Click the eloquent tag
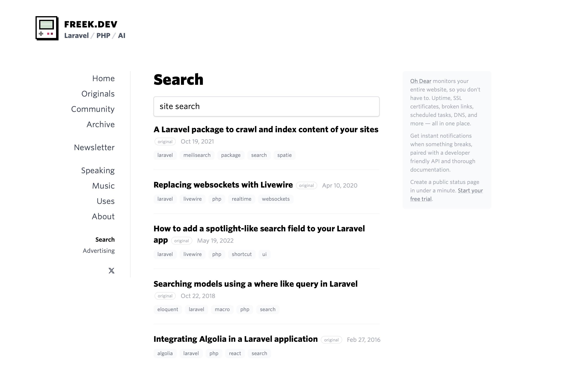The image size is (588, 365). pos(167,309)
